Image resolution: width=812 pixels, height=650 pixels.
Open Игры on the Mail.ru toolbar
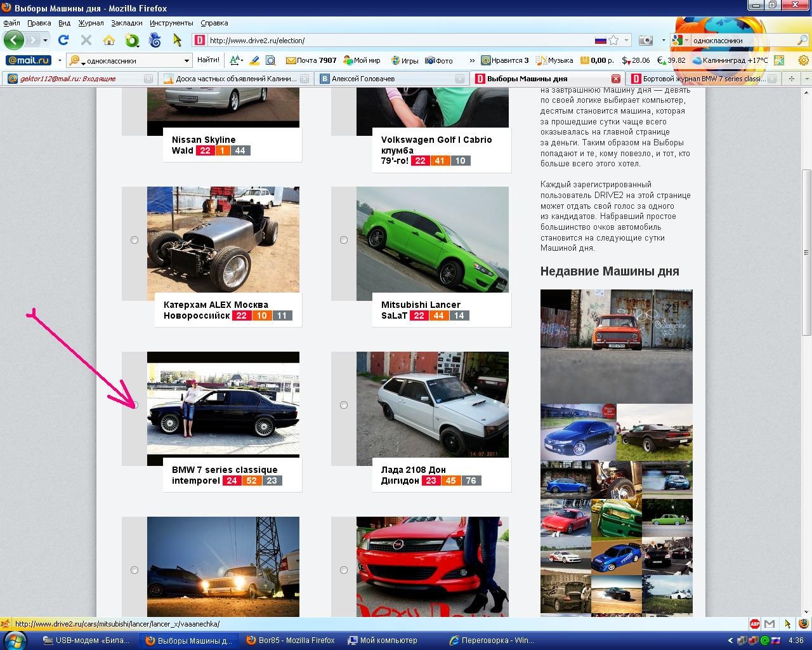tap(404, 60)
